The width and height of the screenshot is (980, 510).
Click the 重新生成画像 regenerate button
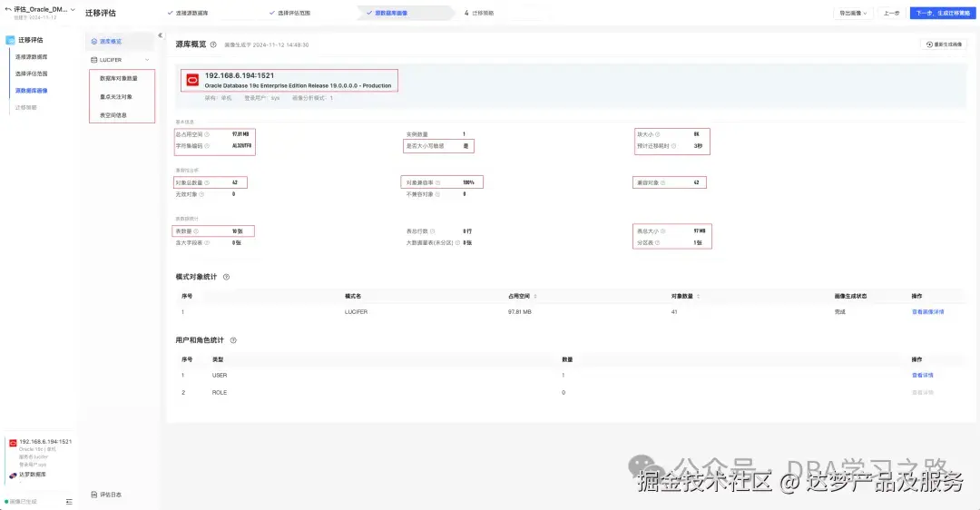pos(944,44)
